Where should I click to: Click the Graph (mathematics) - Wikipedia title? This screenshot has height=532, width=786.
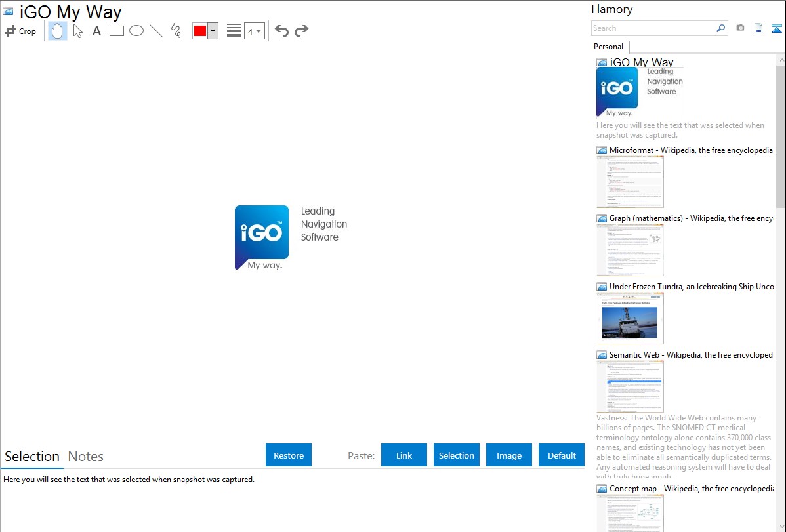click(x=691, y=218)
